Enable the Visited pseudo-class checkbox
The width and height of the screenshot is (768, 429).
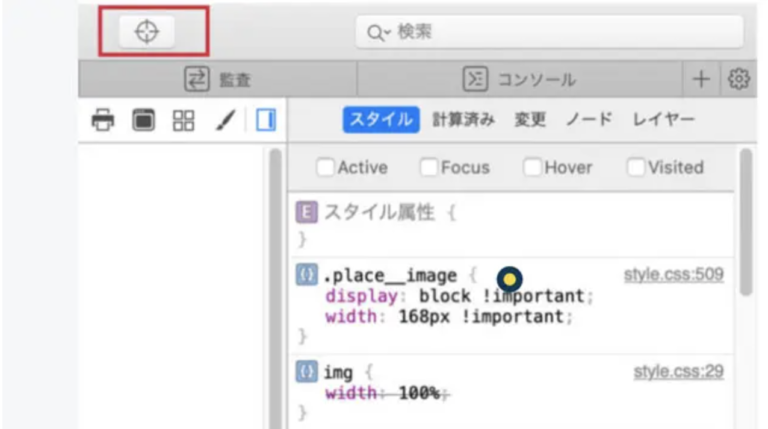coord(636,168)
